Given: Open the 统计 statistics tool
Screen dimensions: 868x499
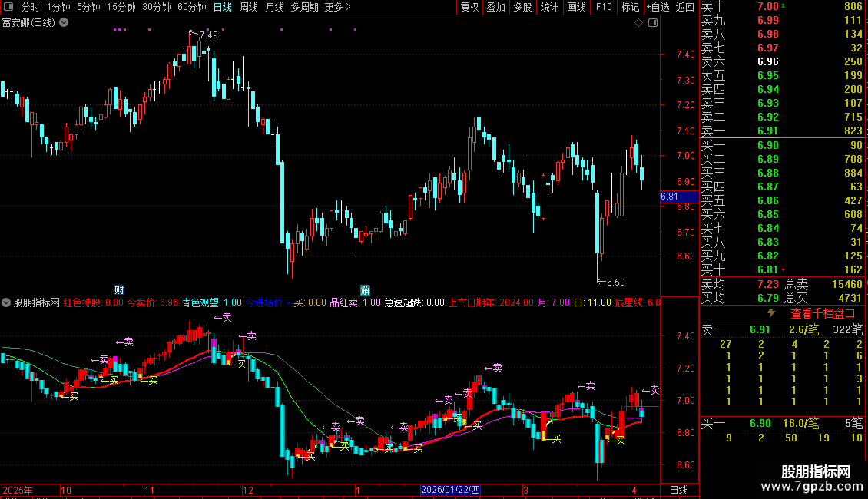Looking at the screenshot, I should (549, 7).
